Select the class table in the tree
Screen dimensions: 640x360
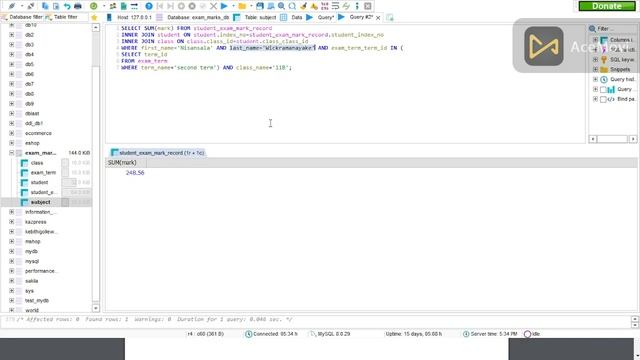click(x=37, y=163)
